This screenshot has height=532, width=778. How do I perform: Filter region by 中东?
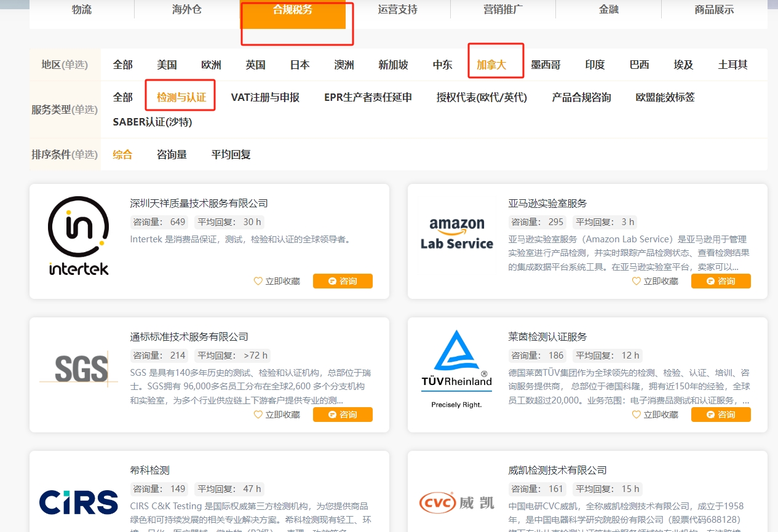tap(442, 65)
